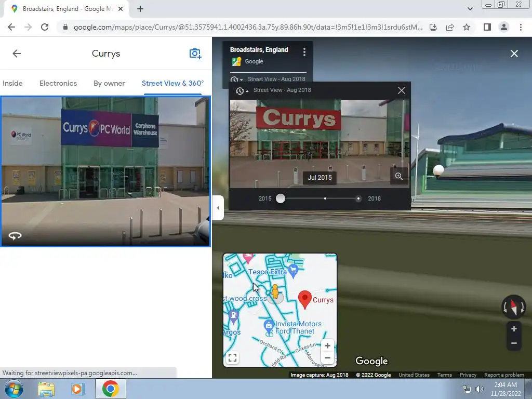Close Street View with the X button
Image resolution: width=532 pixels, height=399 pixels.
tap(514, 54)
